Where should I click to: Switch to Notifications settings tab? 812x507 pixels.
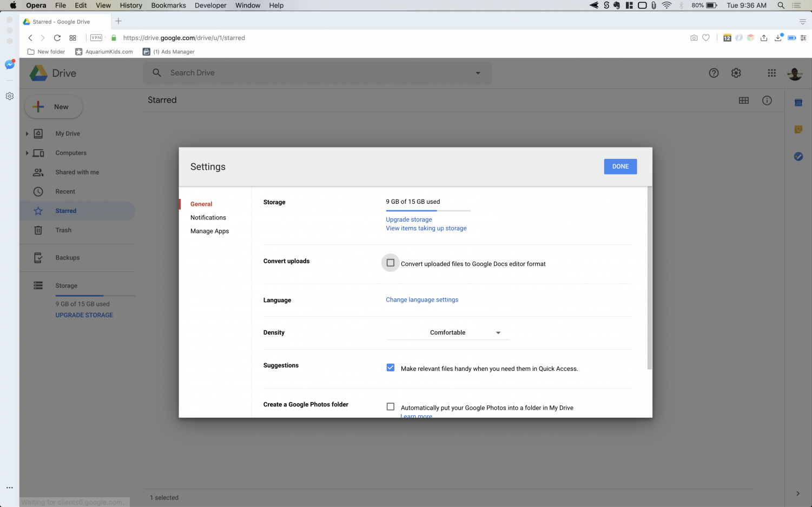click(208, 217)
